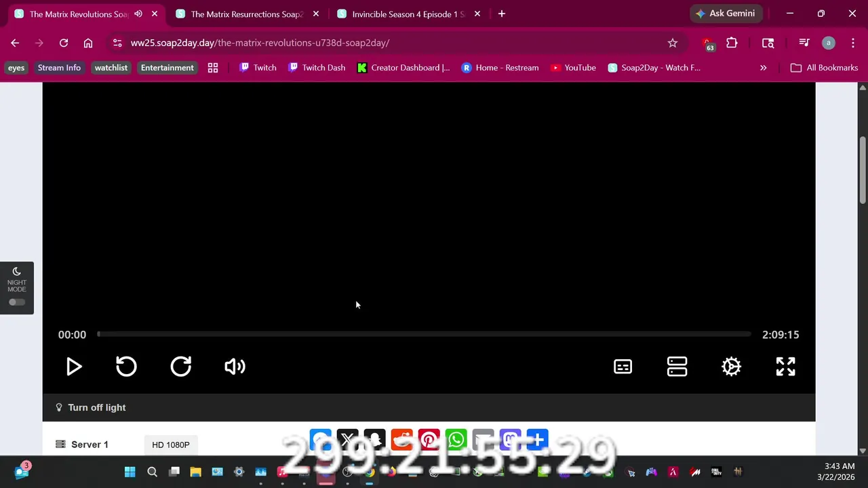Screen dimensions: 868x488
Task: Mute audio on Matrix Revolutions tab
Action: (x=138, y=14)
